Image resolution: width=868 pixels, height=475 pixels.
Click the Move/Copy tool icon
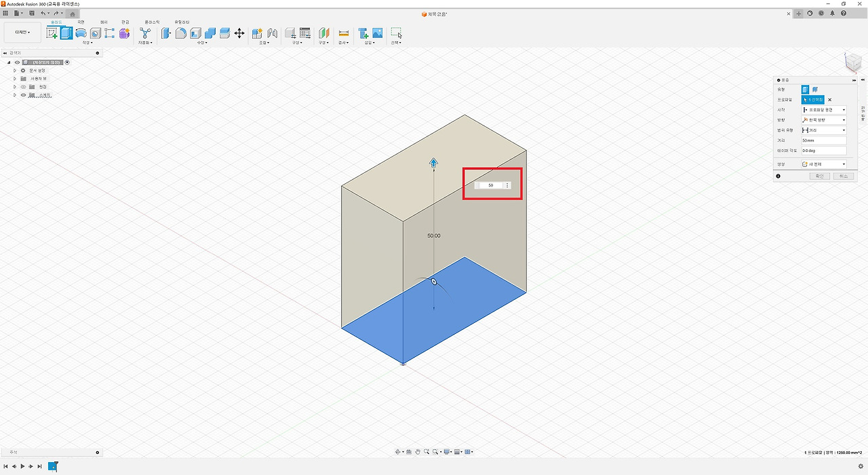click(239, 32)
